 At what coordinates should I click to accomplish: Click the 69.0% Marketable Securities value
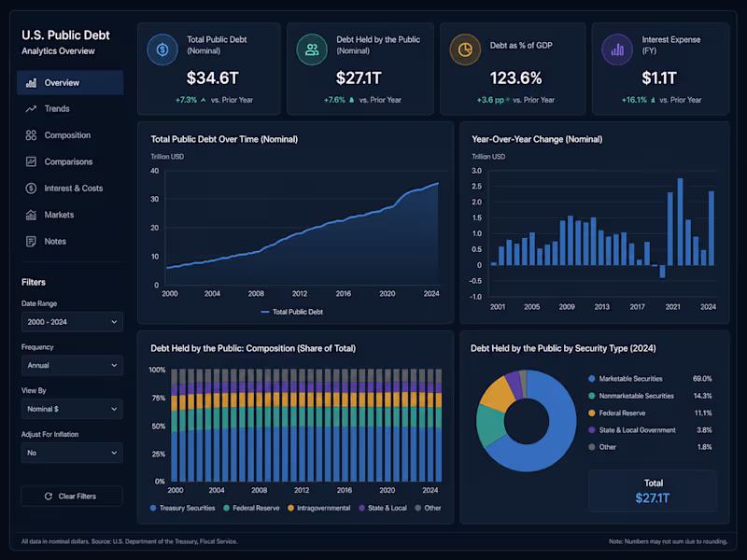click(702, 379)
